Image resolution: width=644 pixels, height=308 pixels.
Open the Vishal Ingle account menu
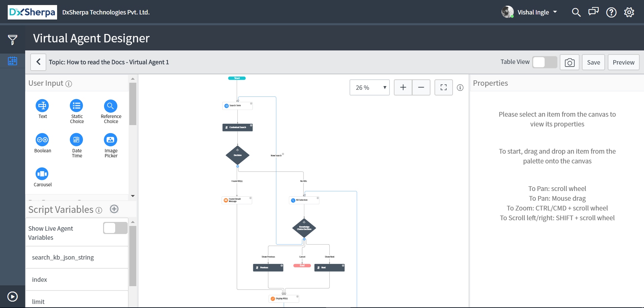(x=537, y=12)
